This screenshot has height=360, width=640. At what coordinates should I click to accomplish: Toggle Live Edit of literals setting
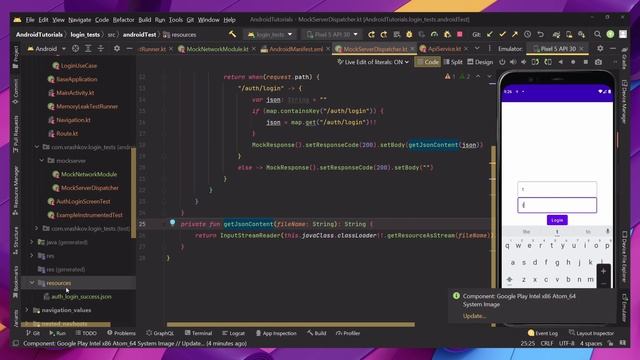coord(373,62)
